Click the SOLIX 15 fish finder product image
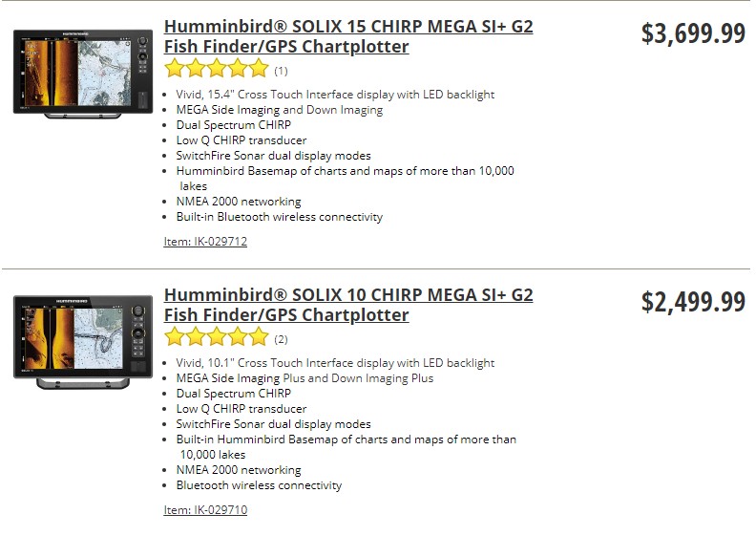Screen dimensions: 756x536 [x=83, y=74]
